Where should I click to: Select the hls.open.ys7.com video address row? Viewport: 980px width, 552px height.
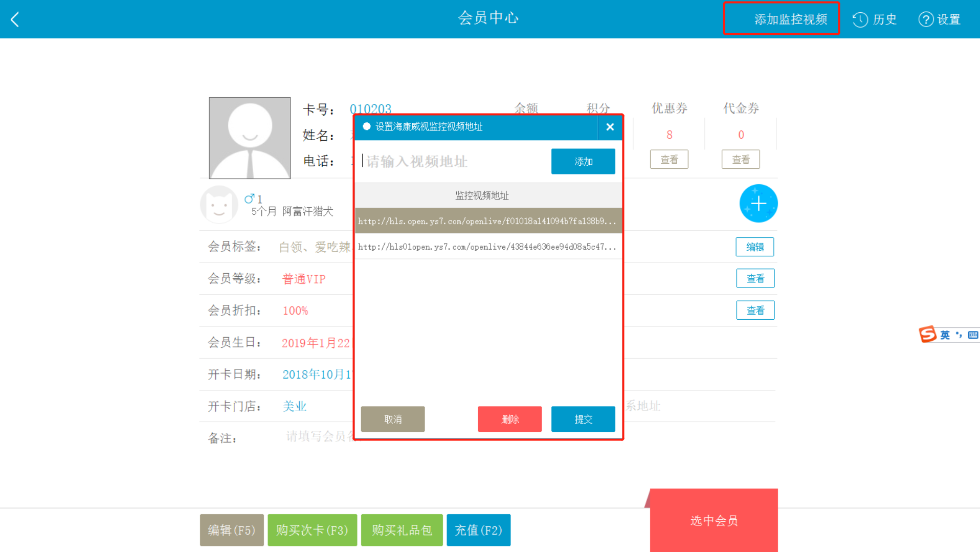tap(488, 221)
